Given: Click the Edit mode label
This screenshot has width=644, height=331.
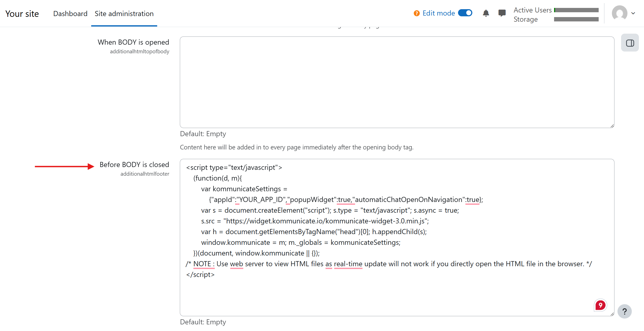Looking at the screenshot, I should pyautogui.click(x=439, y=13).
